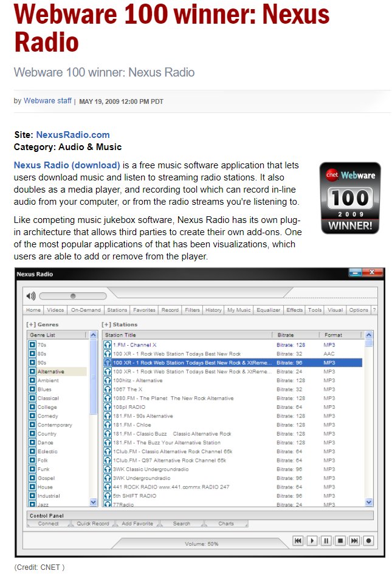The image size is (392, 579).
Task: Click the genre icon next to Comedy
Action: (32, 416)
